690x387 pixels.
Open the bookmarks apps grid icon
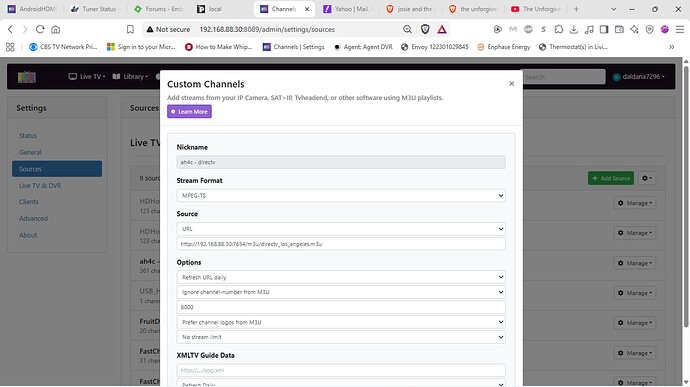pyautogui.click(x=10, y=47)
